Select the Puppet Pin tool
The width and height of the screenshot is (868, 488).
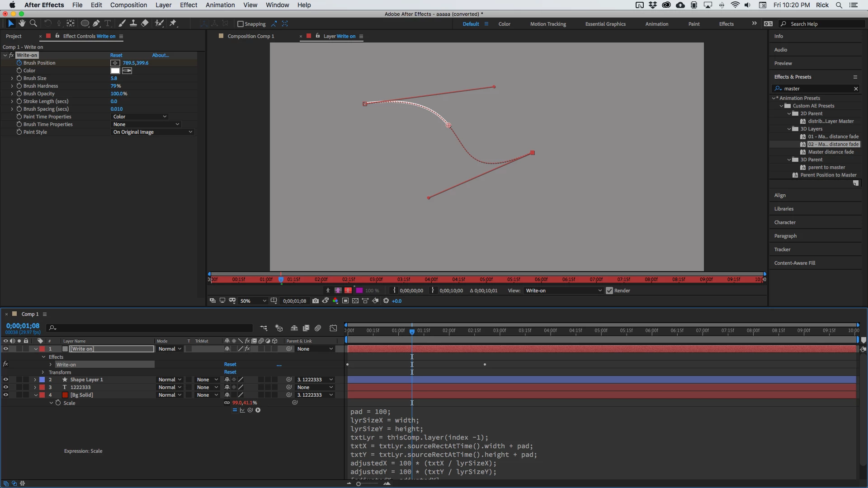(173, 23)
